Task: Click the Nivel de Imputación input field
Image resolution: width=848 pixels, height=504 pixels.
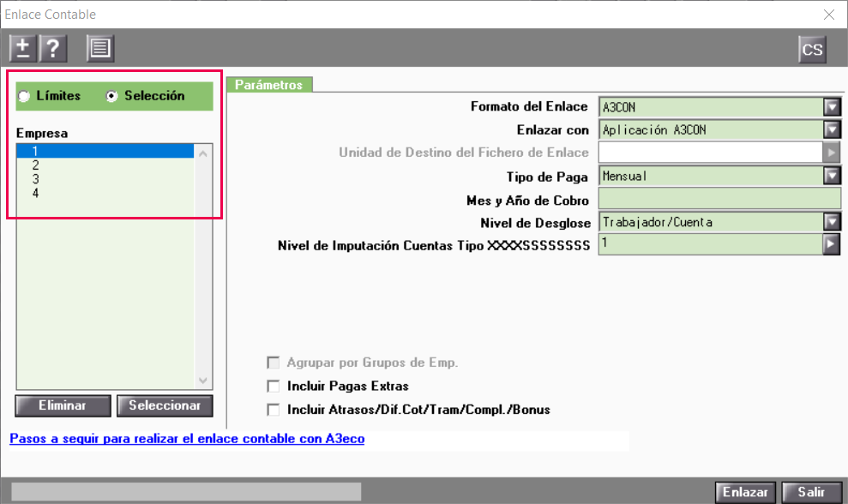Action: pyautogui.click(x=711, y=244)
